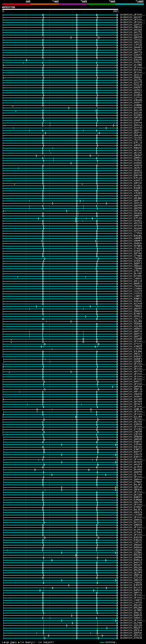Select hit label UniRef100_P93501

click(131, 63)
